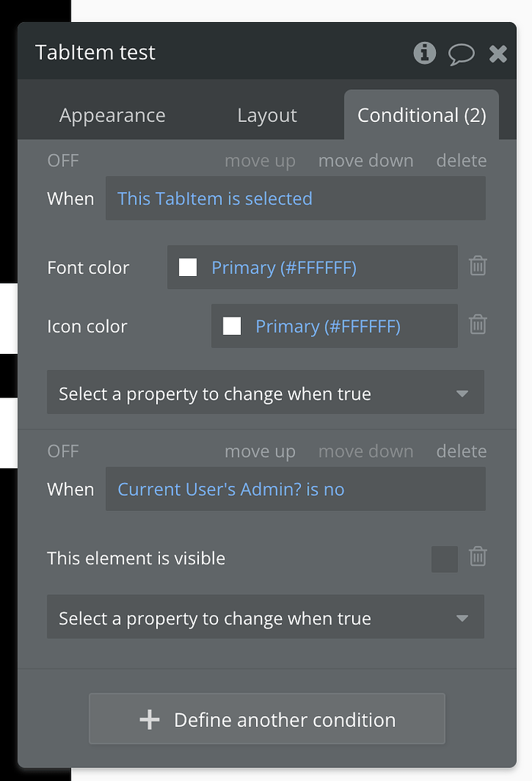The image size is (532, 781).
Task: Remove the visibility property using its trash icon
Action: (x=478, y=557)
